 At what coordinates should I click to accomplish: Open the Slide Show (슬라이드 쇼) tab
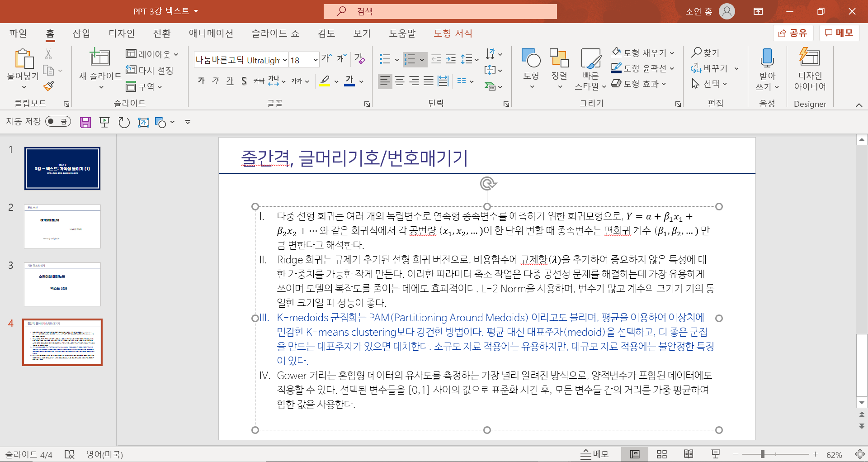[275, 33]
